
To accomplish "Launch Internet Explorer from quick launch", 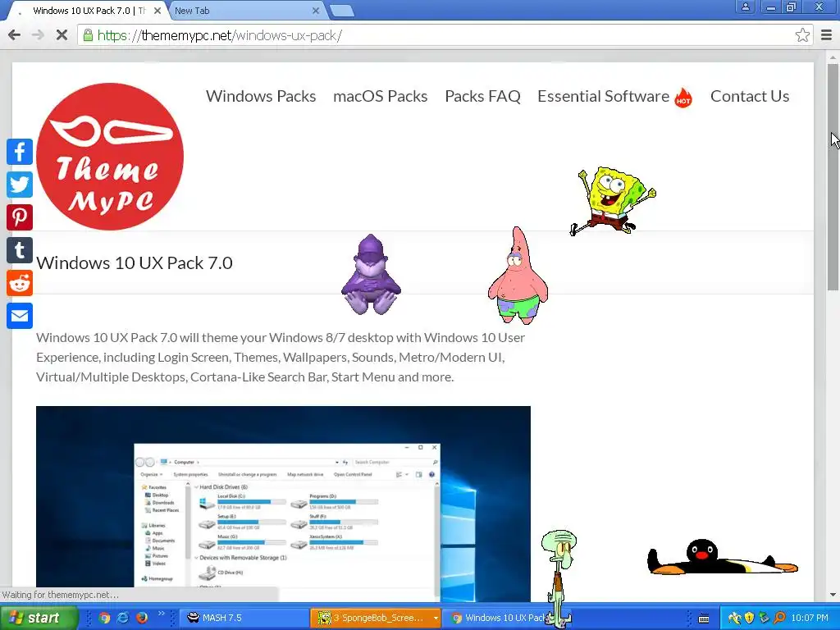I will coord(123,618).
